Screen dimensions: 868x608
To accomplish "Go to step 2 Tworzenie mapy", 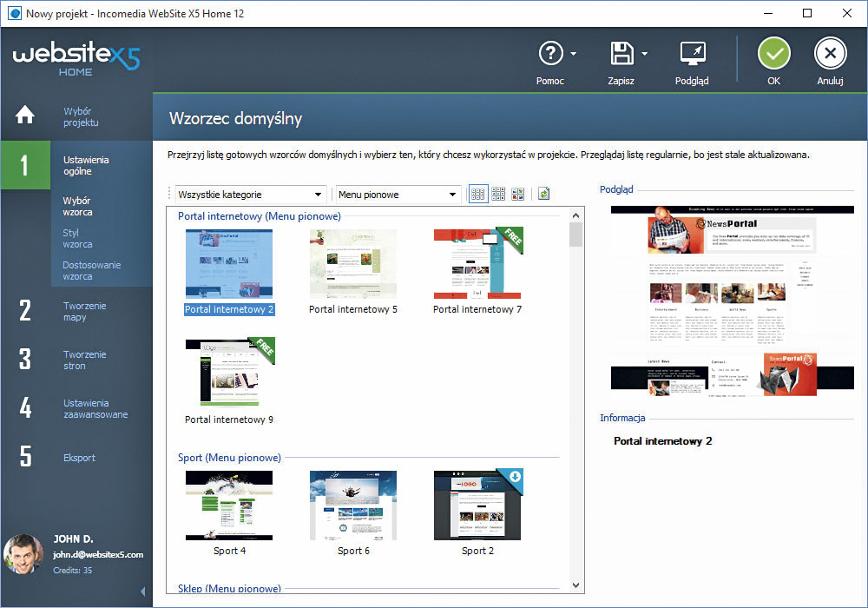I will point(84,311).
